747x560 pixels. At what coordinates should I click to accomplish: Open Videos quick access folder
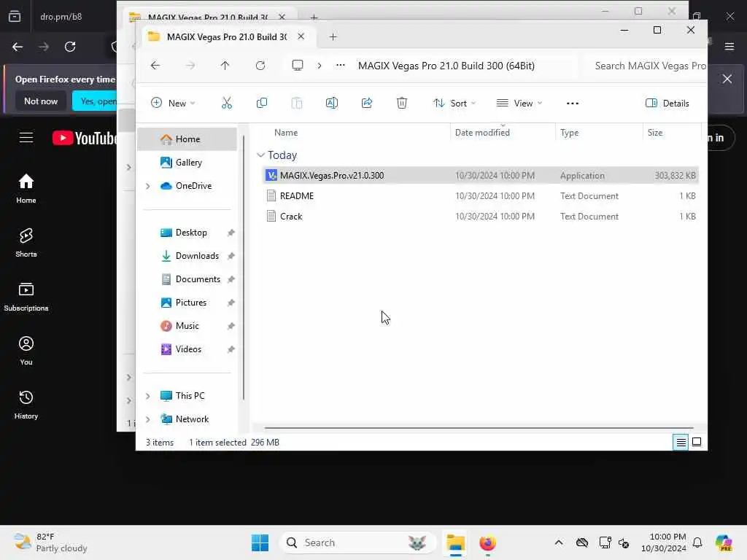coord(187,349)
